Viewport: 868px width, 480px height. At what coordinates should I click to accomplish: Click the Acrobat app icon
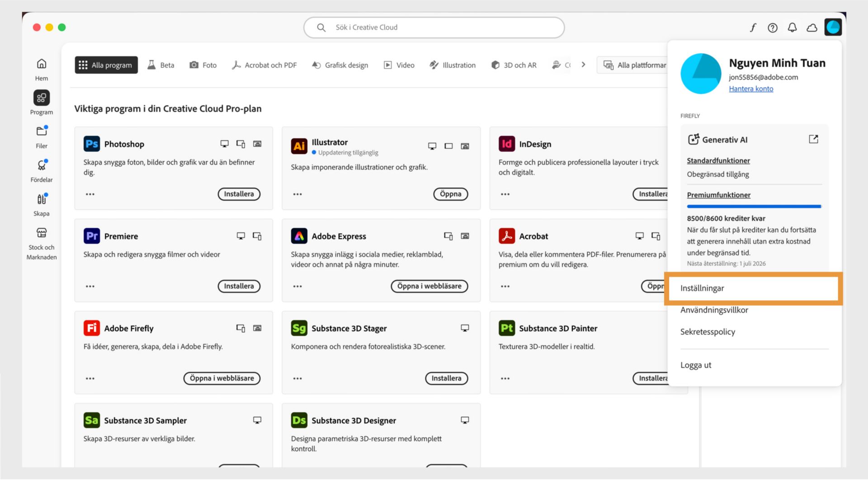[x=507, y=236]
